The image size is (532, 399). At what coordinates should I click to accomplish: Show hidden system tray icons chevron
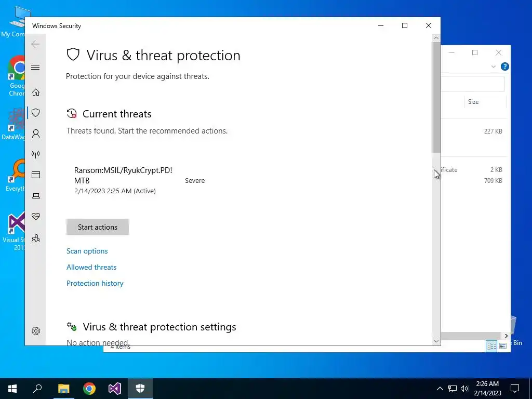(x=440, y=389)
